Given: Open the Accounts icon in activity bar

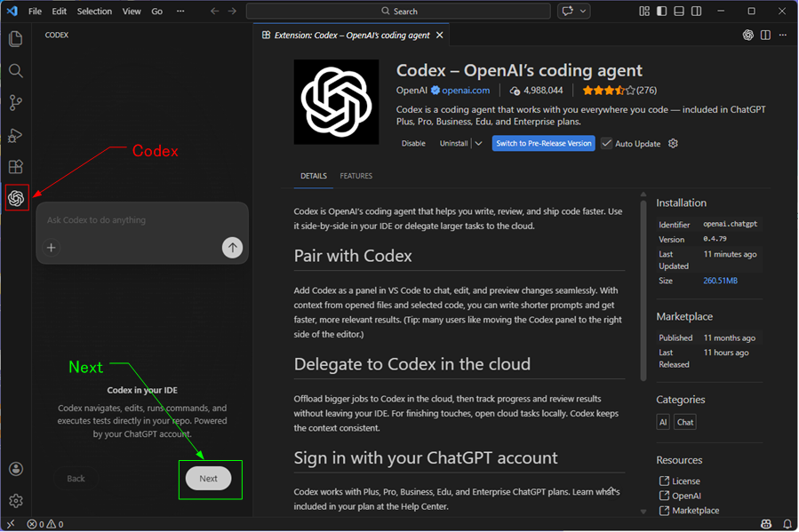Looking at the screenshot, I should [x=15, y=469].
